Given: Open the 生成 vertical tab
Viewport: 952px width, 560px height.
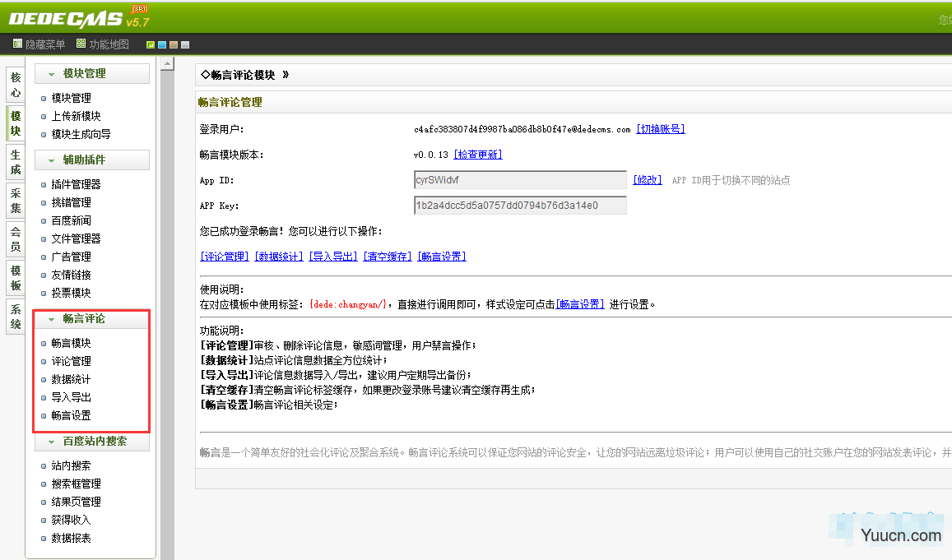Looking at the screenshot, I should 15,162.
